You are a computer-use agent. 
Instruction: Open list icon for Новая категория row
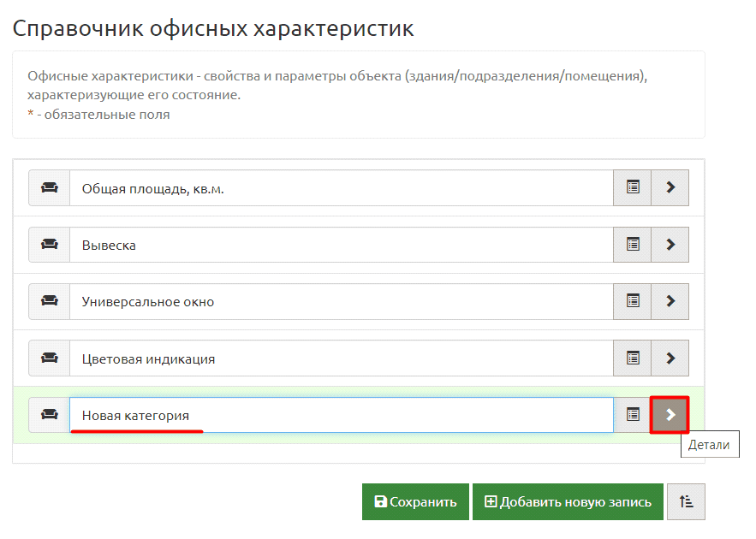click(x=633, y=415)
